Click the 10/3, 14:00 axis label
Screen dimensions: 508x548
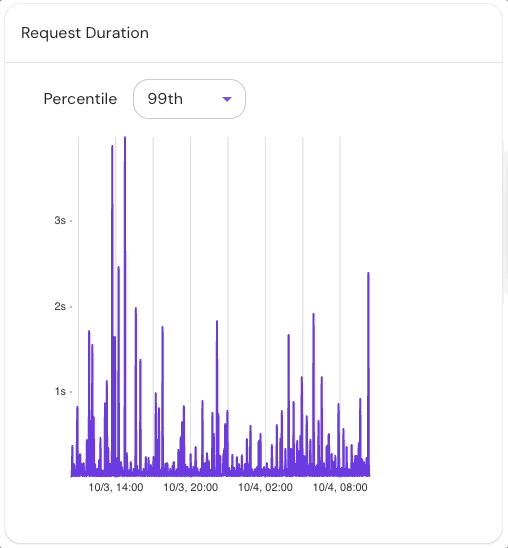(x=116, y=487)
